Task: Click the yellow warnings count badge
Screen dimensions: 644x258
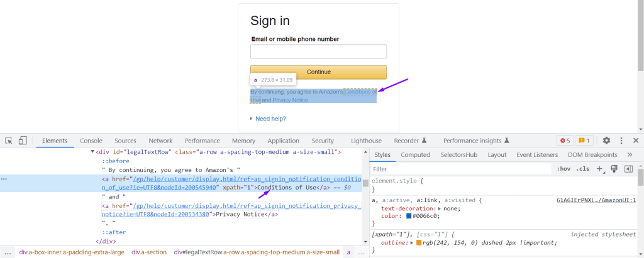Action: [x=584, y=141]
